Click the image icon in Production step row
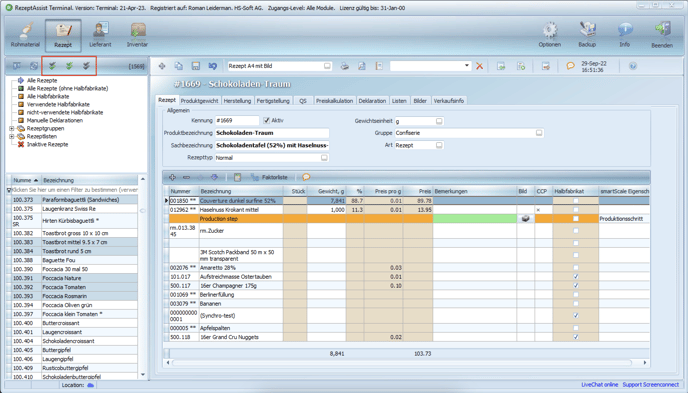 [525, 218]
